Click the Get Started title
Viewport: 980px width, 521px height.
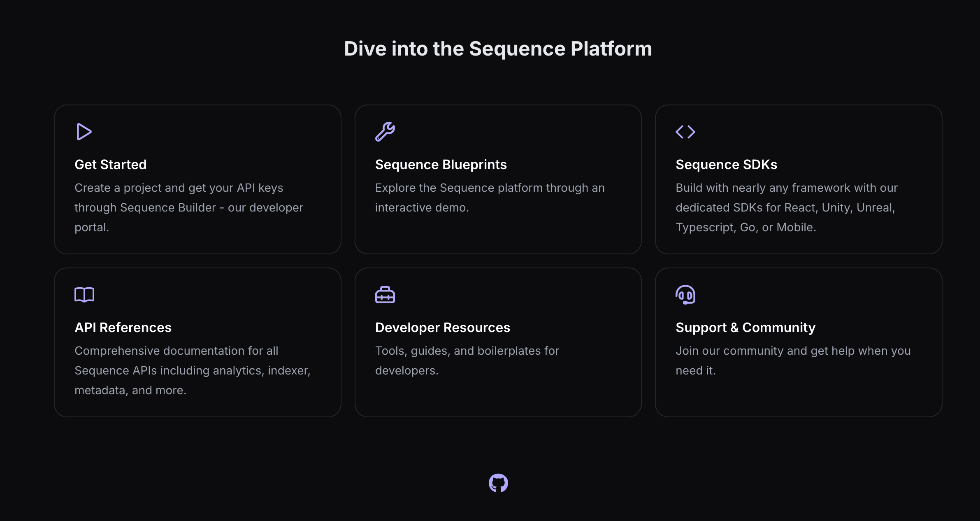110,164
